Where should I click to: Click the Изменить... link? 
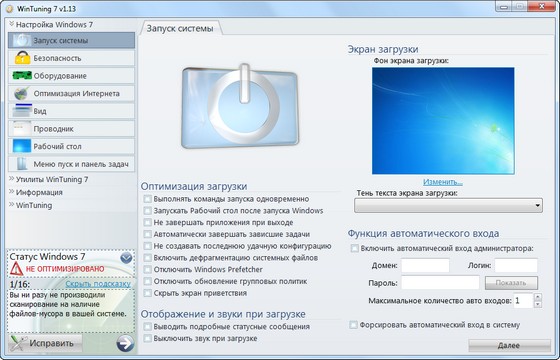[x=443, y=182]
